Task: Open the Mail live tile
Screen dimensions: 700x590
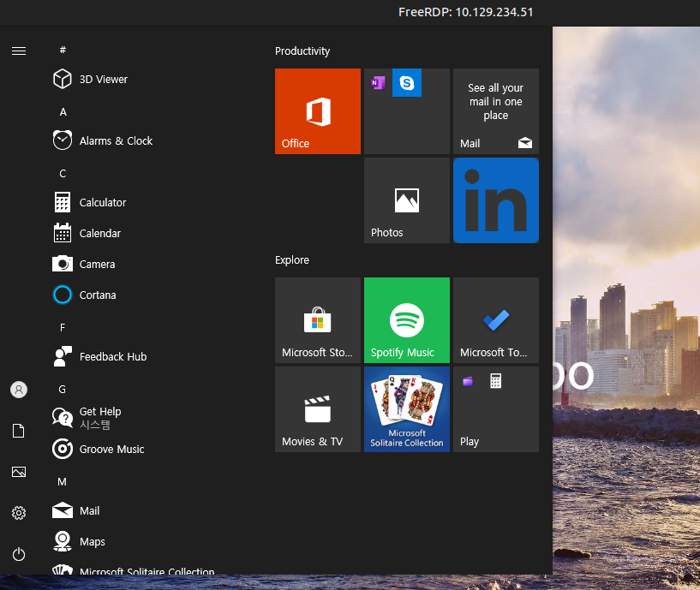Action: [x=495, y=111]
